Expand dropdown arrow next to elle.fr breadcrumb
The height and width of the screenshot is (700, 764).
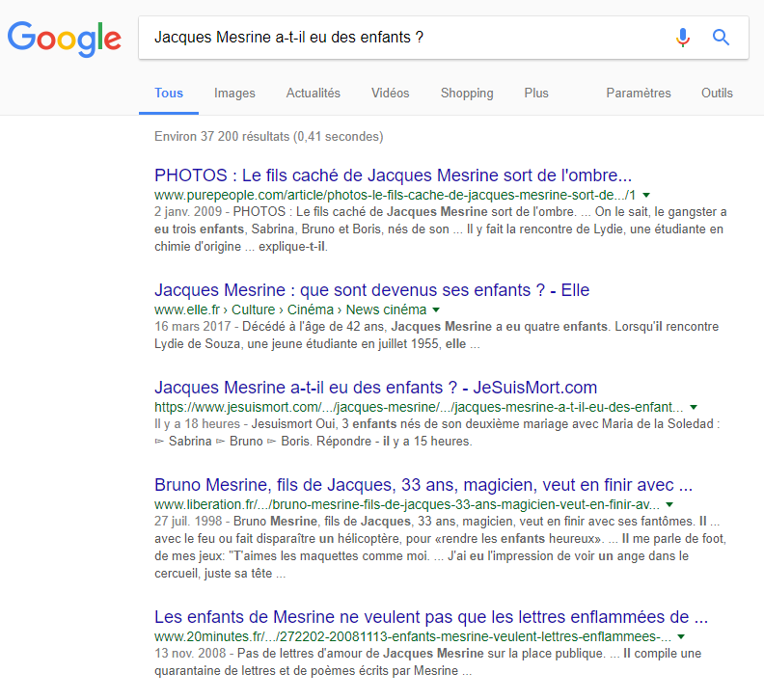pyautogui.click(x=436, y=310)
